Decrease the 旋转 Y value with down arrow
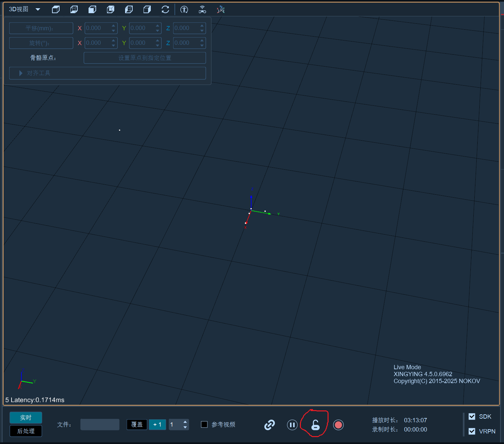The image size is (504, 444). tap(158, 45)
